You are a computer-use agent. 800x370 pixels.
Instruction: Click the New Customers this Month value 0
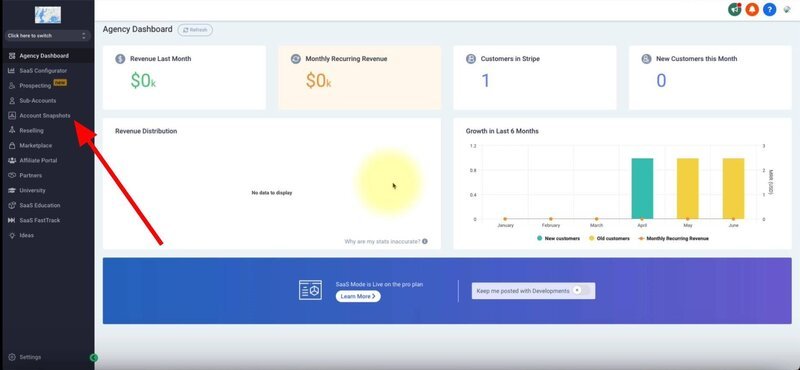[661, 81]
